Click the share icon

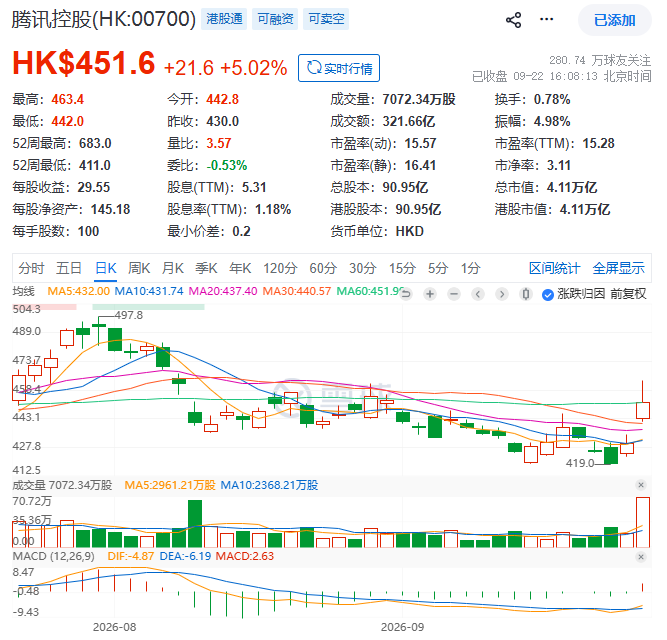[x=513, y=20]
